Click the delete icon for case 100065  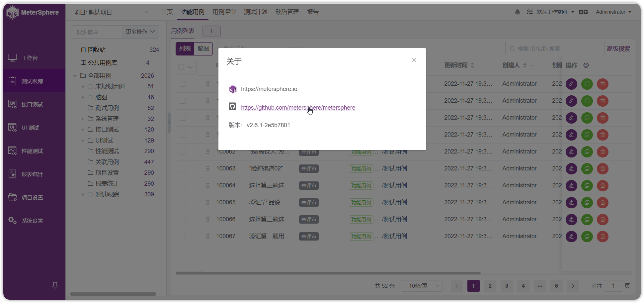click(x=603, y=203)
